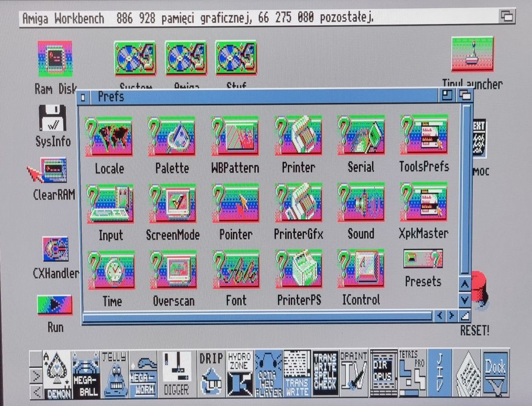The width and height of the screenshot is (532, 406).
Task: Select the PrinterPS preferences icon
Action: (x=299, y=269)
